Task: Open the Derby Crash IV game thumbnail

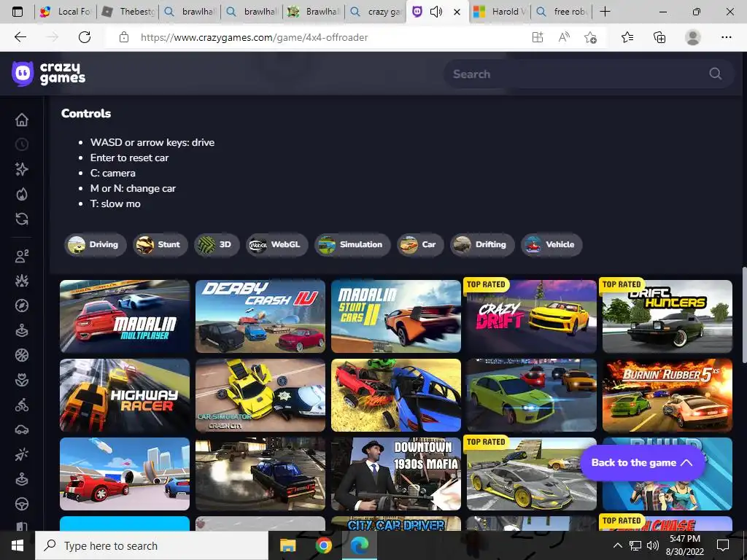Action: [260, 316]
